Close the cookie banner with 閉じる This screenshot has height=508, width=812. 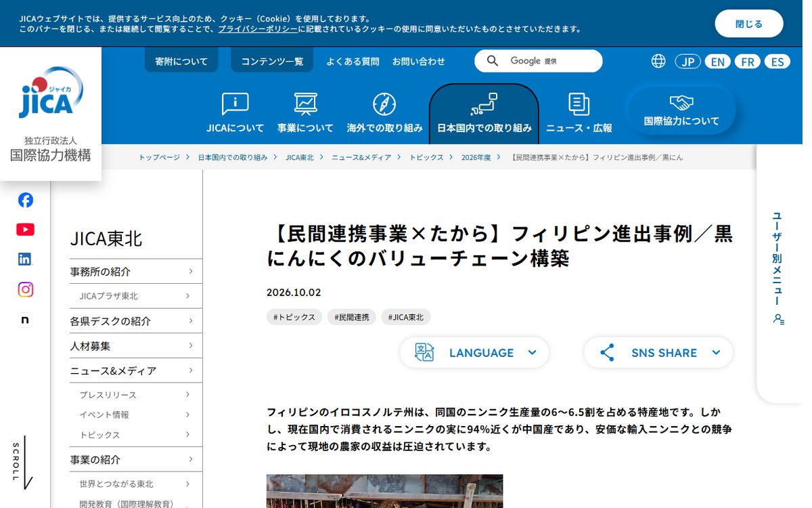(x=749, y=24)
